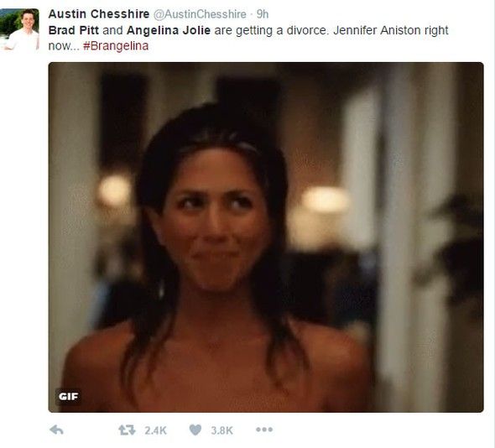
Task: Click the blurred plant in the GIF
Action: pyautogui.click(x=455, y=253)
